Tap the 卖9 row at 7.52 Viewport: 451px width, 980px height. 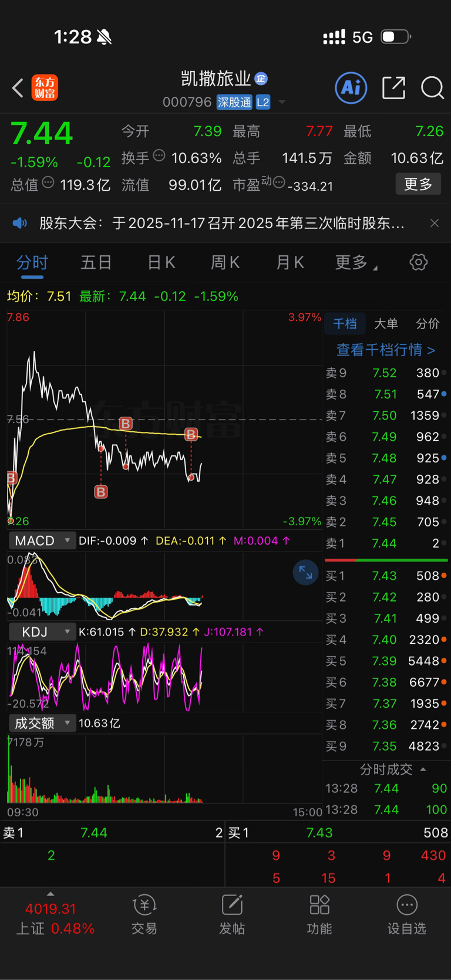click(x=386, y=373)
